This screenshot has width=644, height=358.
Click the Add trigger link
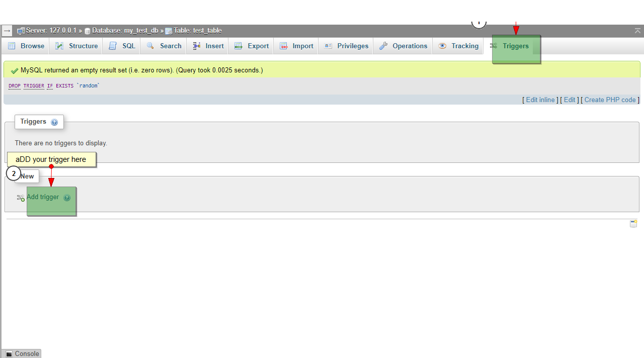(x=43, y=197)
